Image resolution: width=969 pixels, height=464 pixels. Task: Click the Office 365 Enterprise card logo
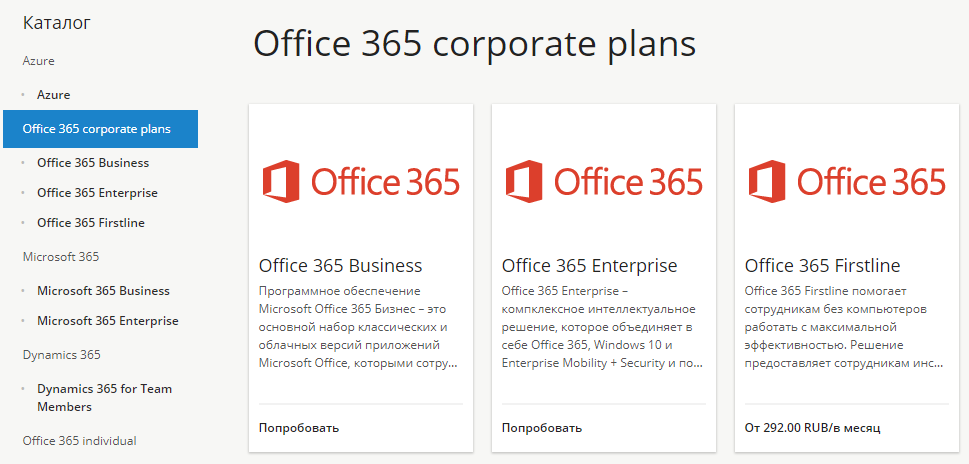(x=603, y=181)
